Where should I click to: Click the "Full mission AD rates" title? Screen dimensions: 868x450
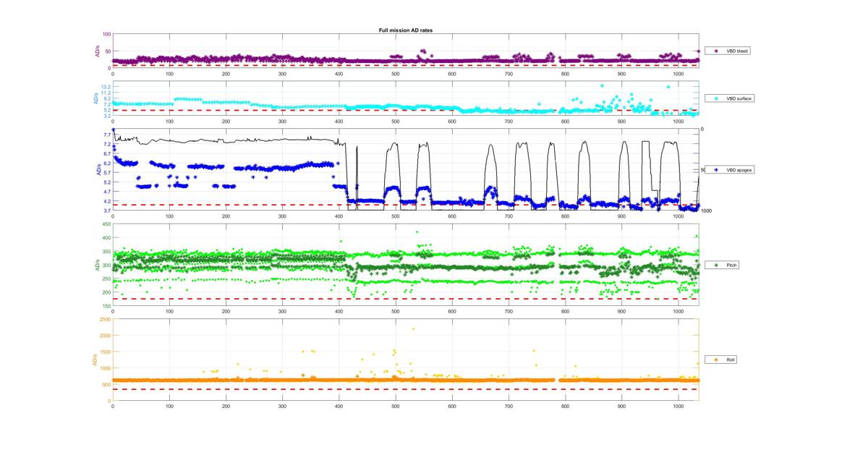tap(406, 30)
